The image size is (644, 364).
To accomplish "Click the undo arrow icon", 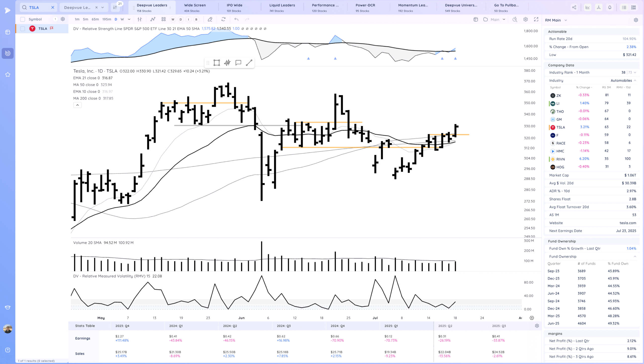I will coord(236,19).
